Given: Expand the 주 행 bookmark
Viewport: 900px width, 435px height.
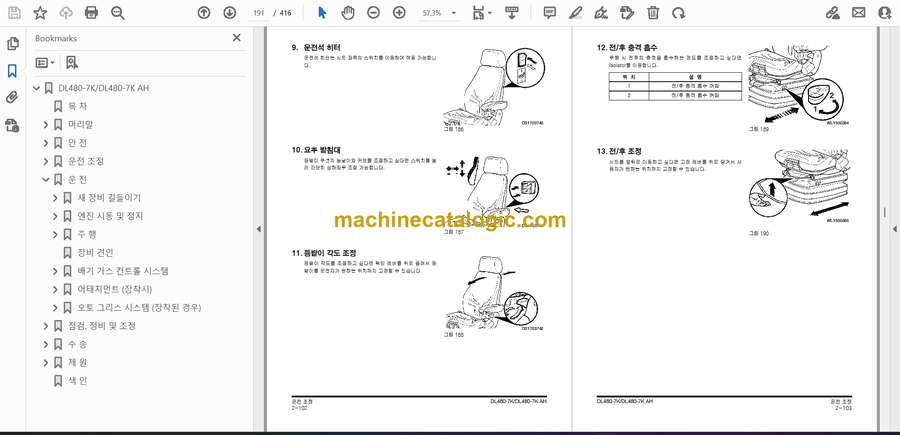Looking at the screenshot, I should 56,235.
